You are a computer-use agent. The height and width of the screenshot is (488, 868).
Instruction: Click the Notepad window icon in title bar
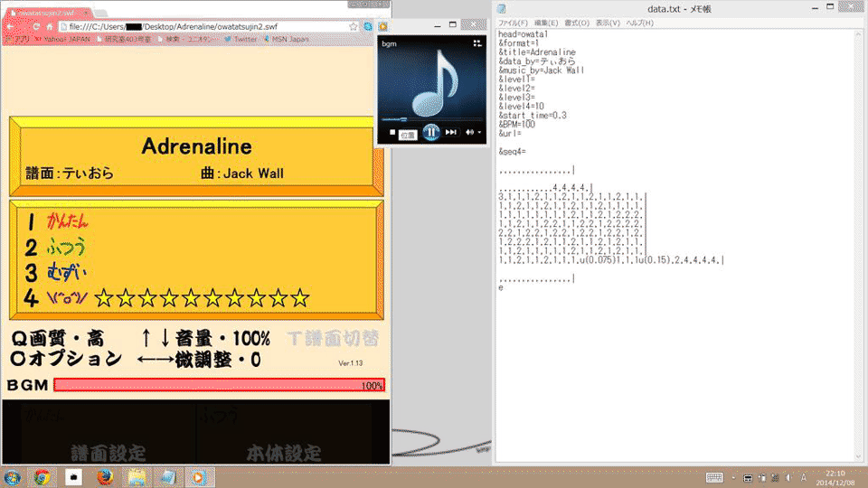[502, 9]
